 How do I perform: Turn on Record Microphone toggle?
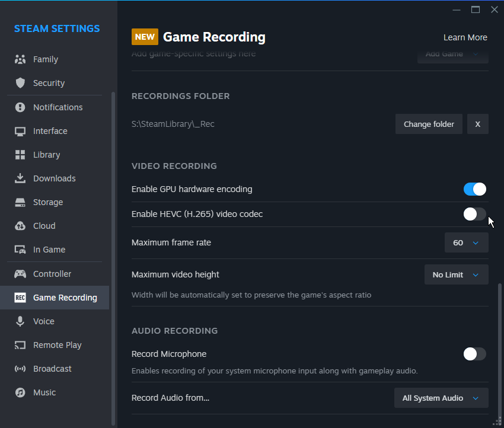tap(475, 354)
